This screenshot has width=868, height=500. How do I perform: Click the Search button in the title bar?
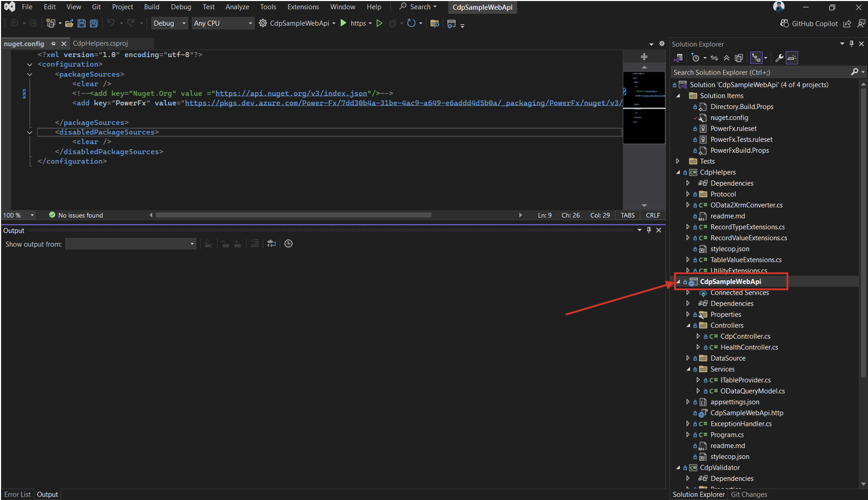click(x=418, y=7)
